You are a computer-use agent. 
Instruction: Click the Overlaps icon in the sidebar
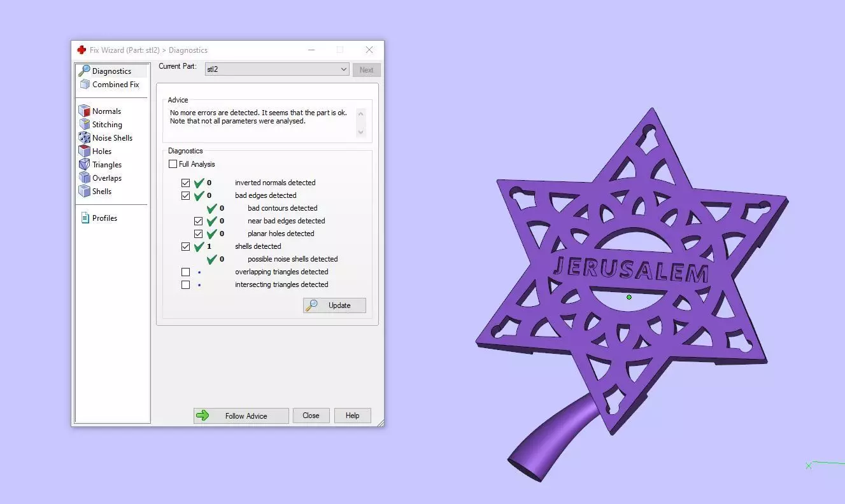coord(84,178)
